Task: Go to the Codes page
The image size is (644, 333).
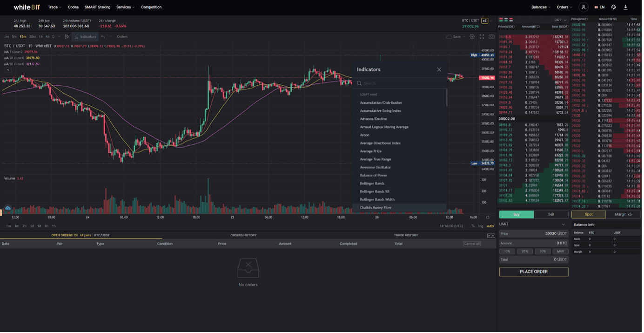Action: point(74,7)
